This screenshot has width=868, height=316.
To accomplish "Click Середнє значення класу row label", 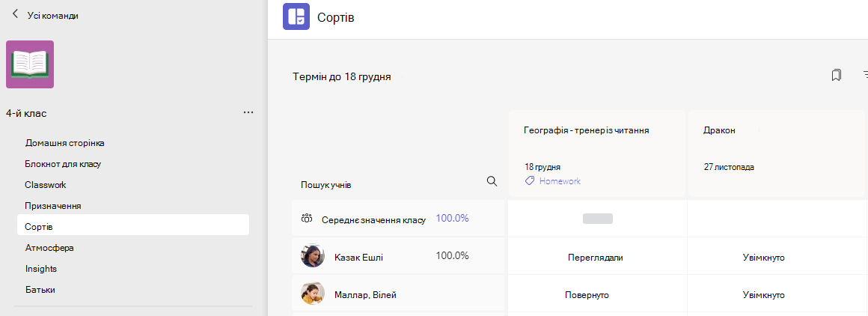I will [x=373, y=220].
